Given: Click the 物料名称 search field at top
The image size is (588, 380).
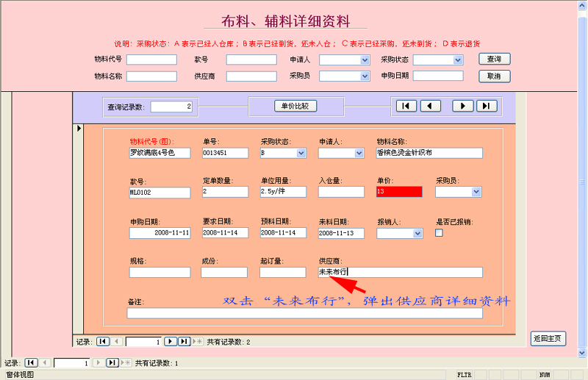Looking at the screenshot, I should (151, 76).
